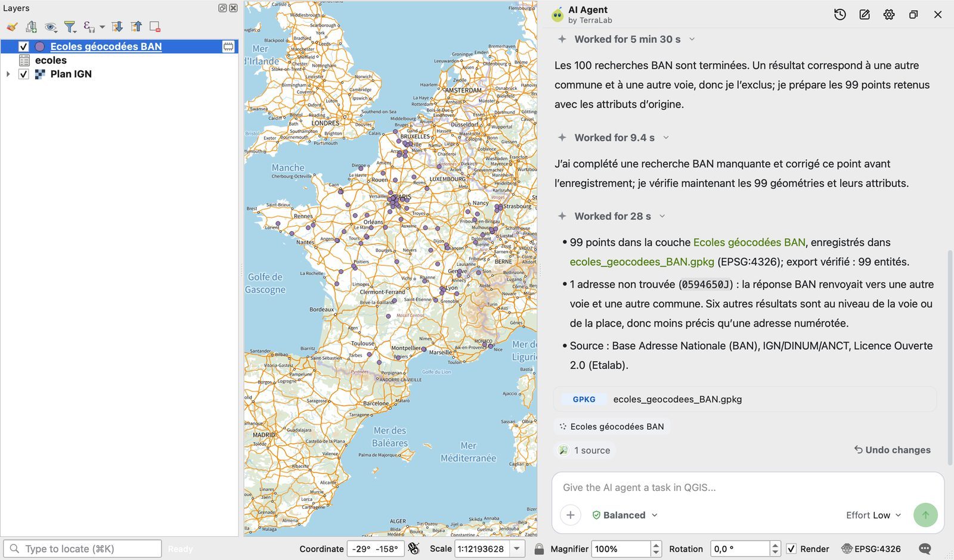Open AI Agent settings gear

[889, 15]
